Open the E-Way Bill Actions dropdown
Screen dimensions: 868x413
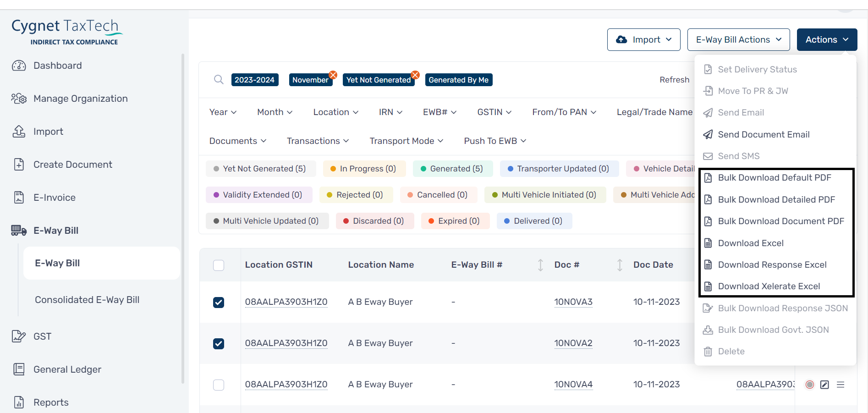click(739, 39)
